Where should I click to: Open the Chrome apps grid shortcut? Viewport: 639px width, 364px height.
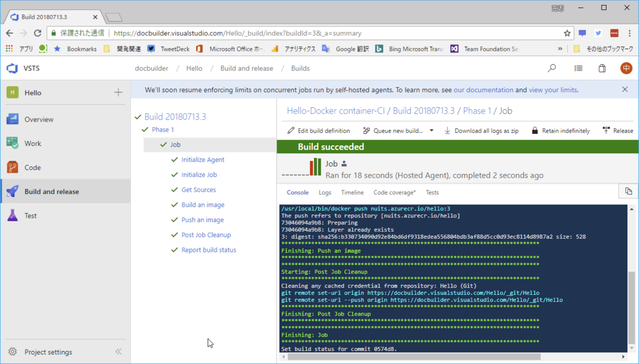pyautogui.click(x=9, y=49)
